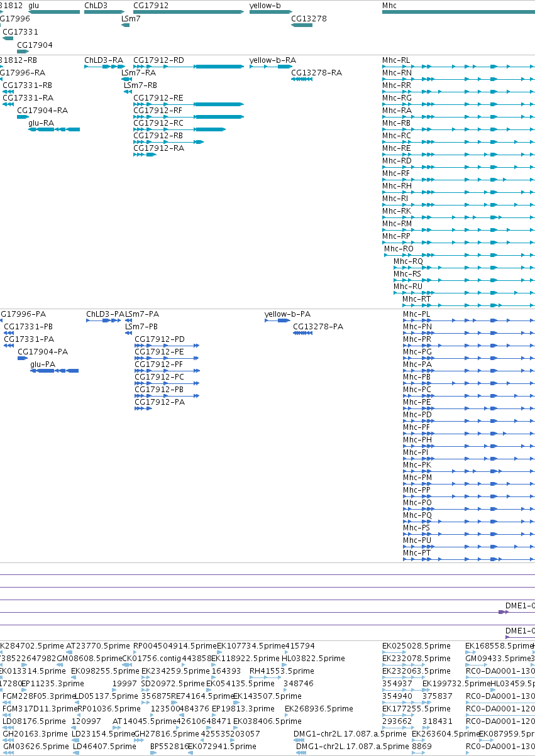Open transcript Mhc-RG
Image resolution: width=535 pixels, height=756 pixels.
coord(397,98)
